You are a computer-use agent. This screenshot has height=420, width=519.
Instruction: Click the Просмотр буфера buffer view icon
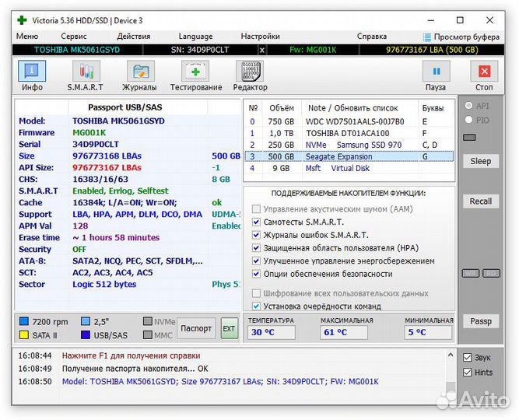pos(427,37)
